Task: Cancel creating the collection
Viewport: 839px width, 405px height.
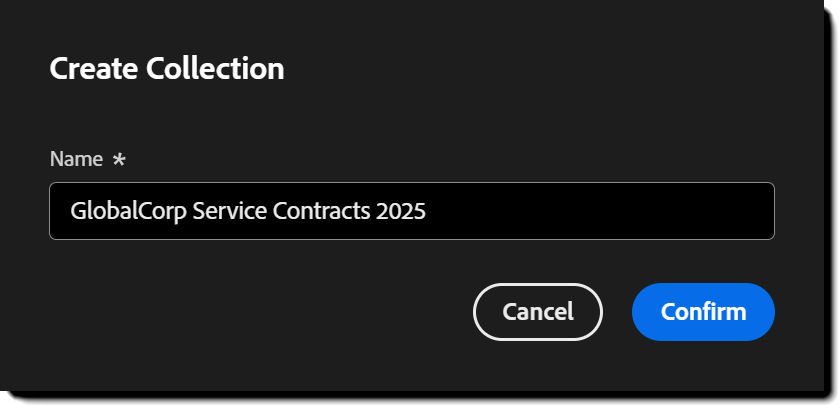Action: pos(538,311)
